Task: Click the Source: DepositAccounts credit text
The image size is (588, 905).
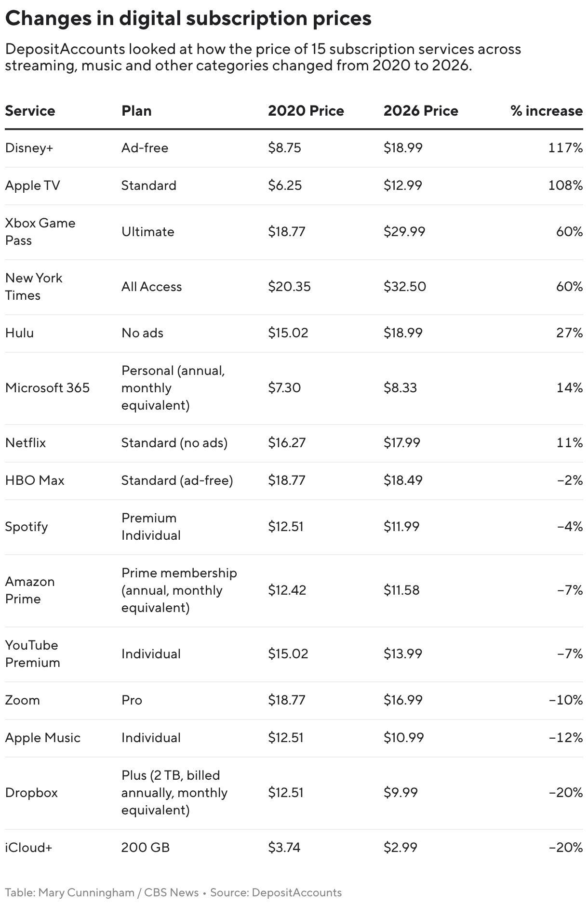Action: [276, 892]
